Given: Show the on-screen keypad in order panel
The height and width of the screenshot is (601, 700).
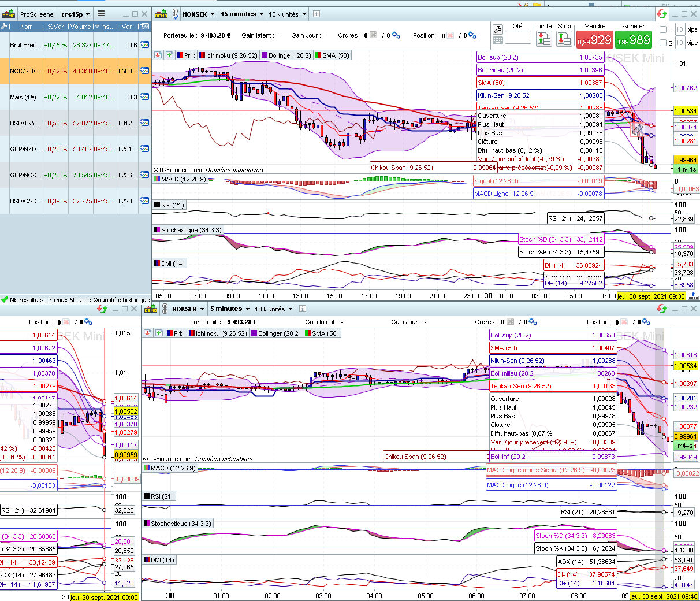Looking at the screenshot, I should pos(498,40).
